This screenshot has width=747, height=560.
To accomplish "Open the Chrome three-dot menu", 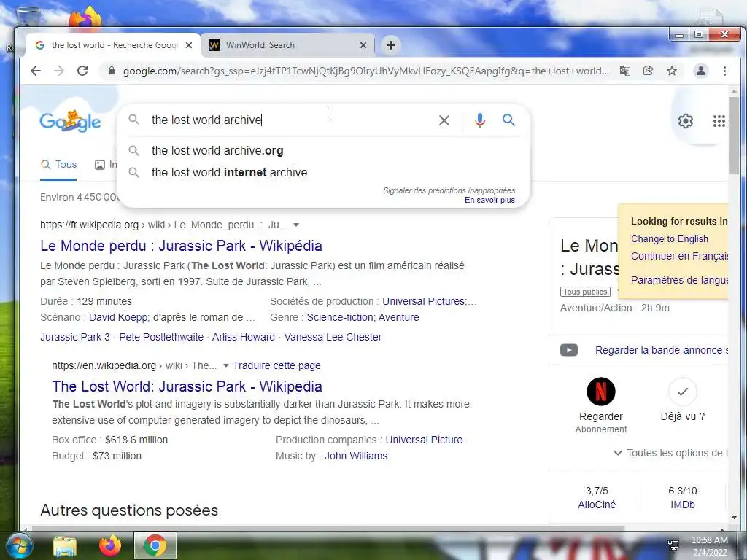I will (724, 71).
